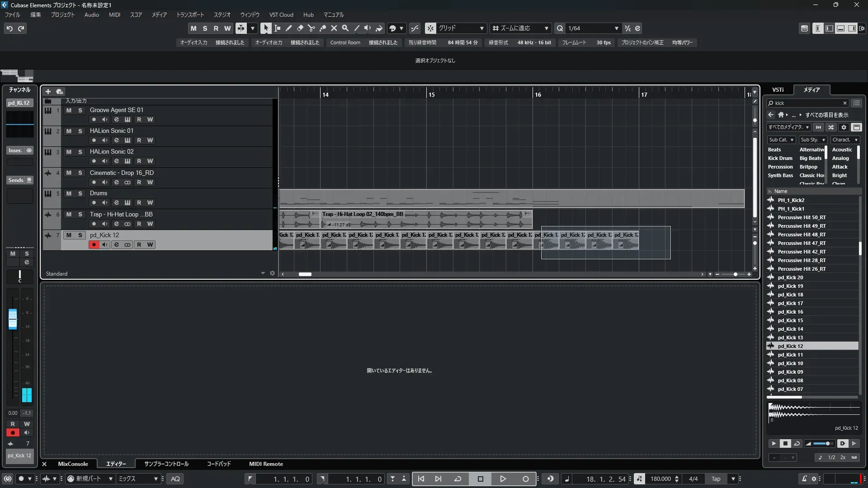Viewport: 868px width, 488px height.
Task: Activate the transport cycle loop button
Action: [458, 479]
